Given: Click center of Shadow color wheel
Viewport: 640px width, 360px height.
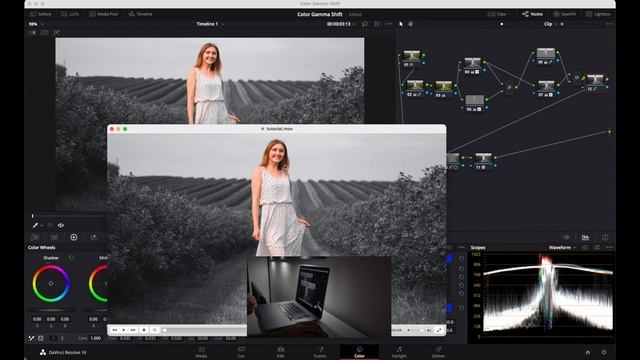Looking at the screenshot, I should pos(51,283).
